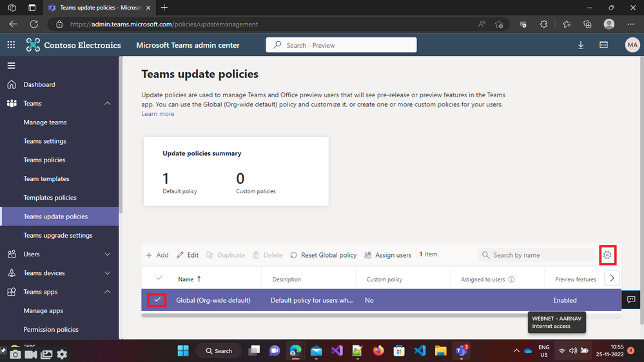Screen dimensions: 644x362
Task: Click the Search by name field
Action: (x=537, y=255)
